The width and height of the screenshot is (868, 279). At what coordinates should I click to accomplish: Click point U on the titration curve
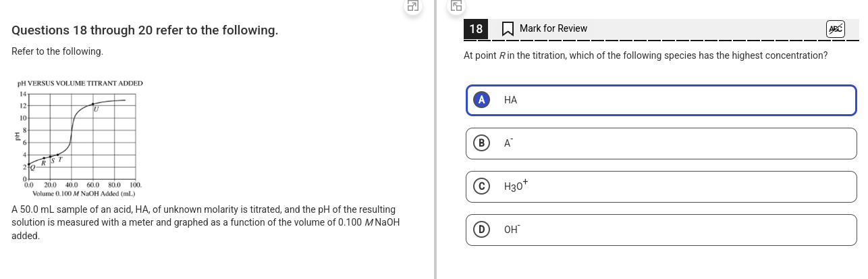[x=94, y=105]
